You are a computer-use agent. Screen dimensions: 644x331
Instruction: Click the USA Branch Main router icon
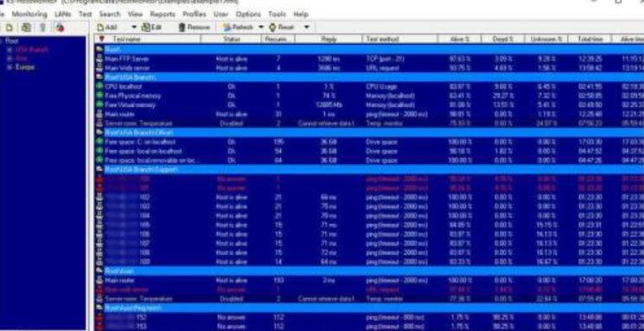99,114
